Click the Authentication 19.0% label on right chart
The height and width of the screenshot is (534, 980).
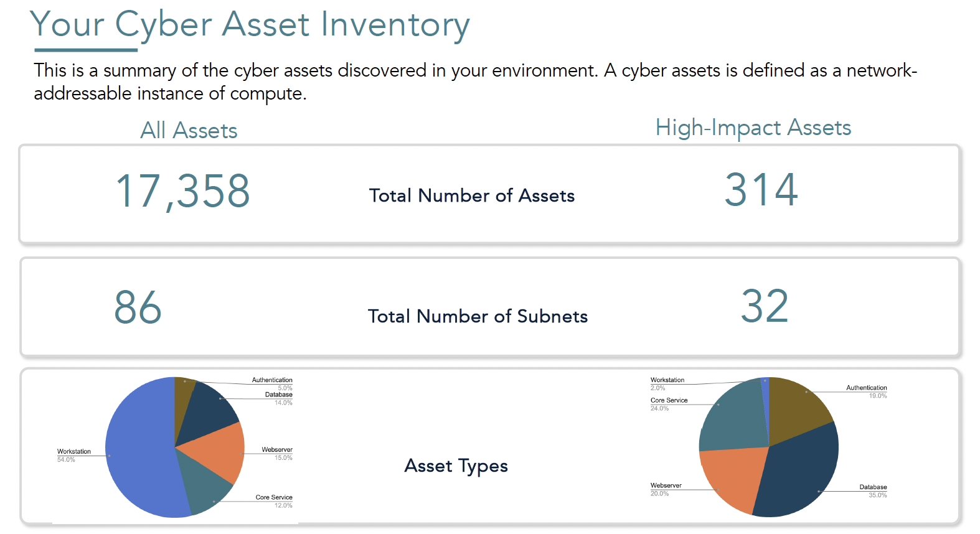866,391
